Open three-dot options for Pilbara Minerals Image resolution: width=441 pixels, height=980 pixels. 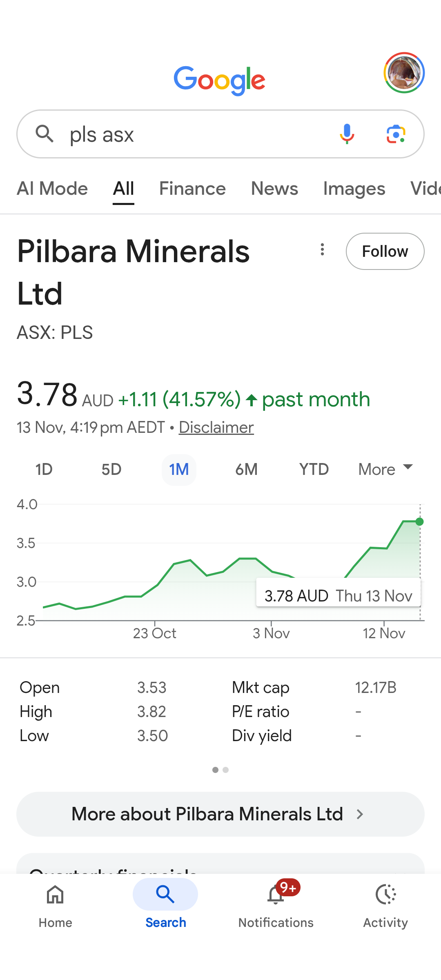point(322,249)
